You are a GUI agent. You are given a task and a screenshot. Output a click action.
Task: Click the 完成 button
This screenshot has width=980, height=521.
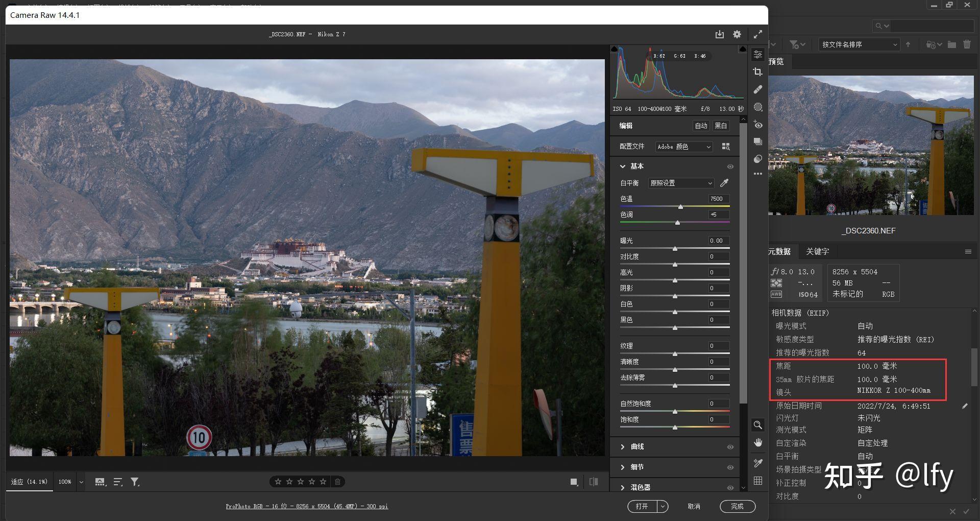pos(737,506)
